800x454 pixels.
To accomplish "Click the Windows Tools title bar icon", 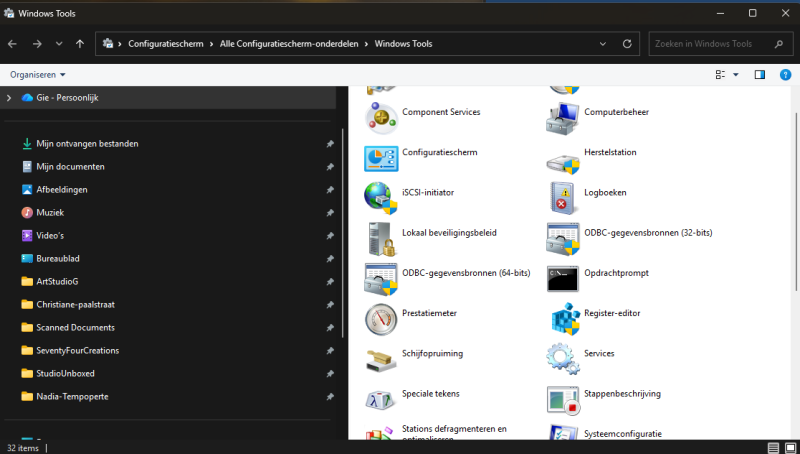I will click(x=9, y=13).
